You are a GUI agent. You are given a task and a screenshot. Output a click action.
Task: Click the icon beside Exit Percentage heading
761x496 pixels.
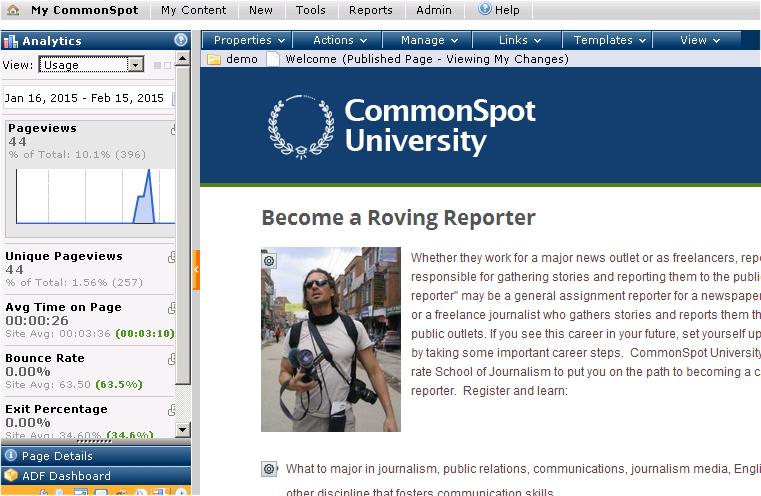171,411
